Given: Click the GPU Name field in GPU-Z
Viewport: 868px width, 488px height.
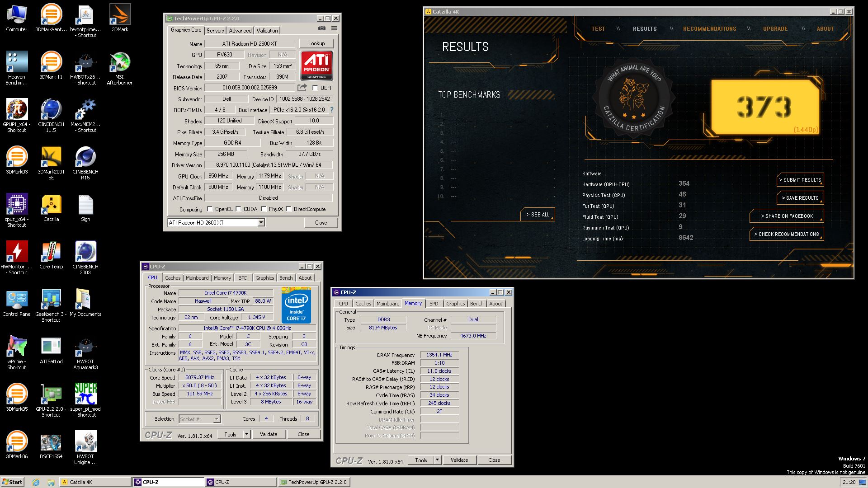Looking at the screenshot, I should [x=250, y=44].
